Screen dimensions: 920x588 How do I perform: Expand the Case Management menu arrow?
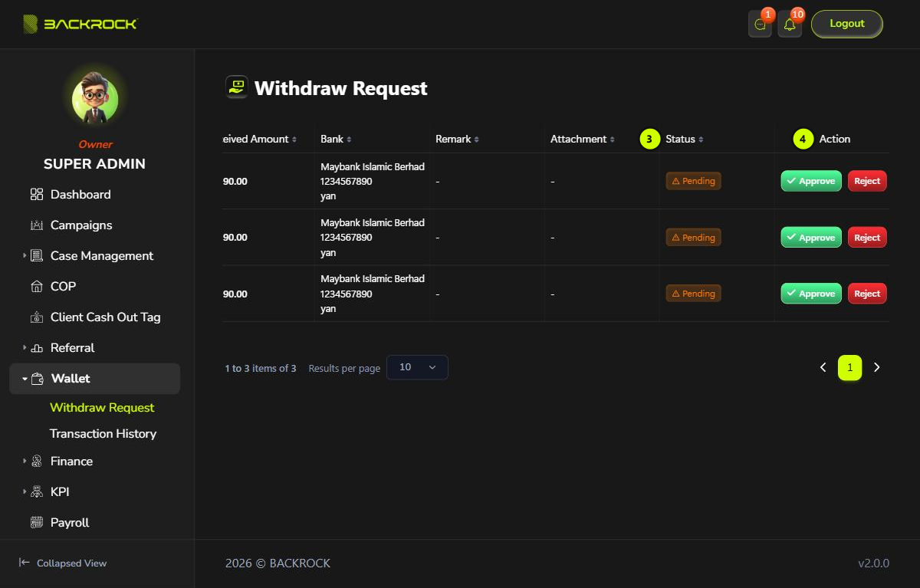tap(25, 256)
